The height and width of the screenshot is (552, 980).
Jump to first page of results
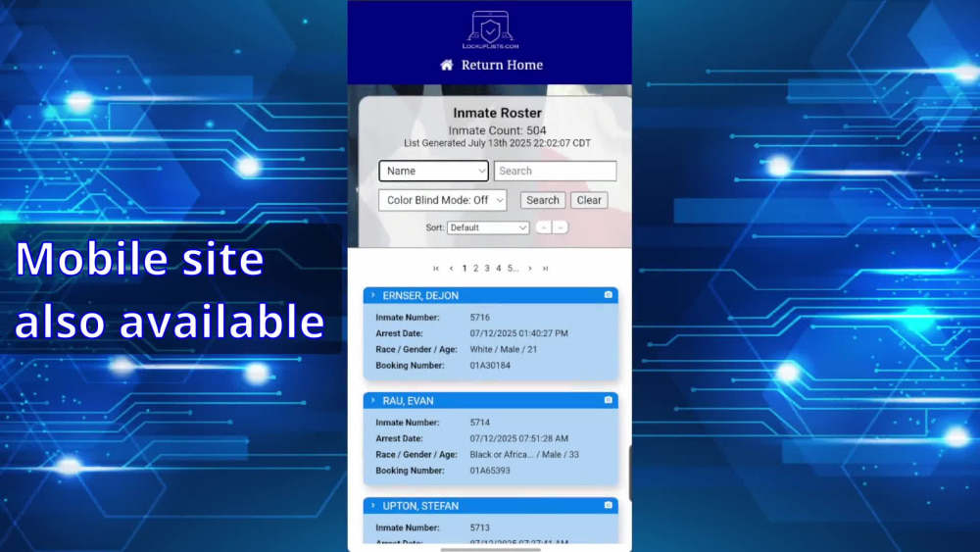[x=436, y=269]
